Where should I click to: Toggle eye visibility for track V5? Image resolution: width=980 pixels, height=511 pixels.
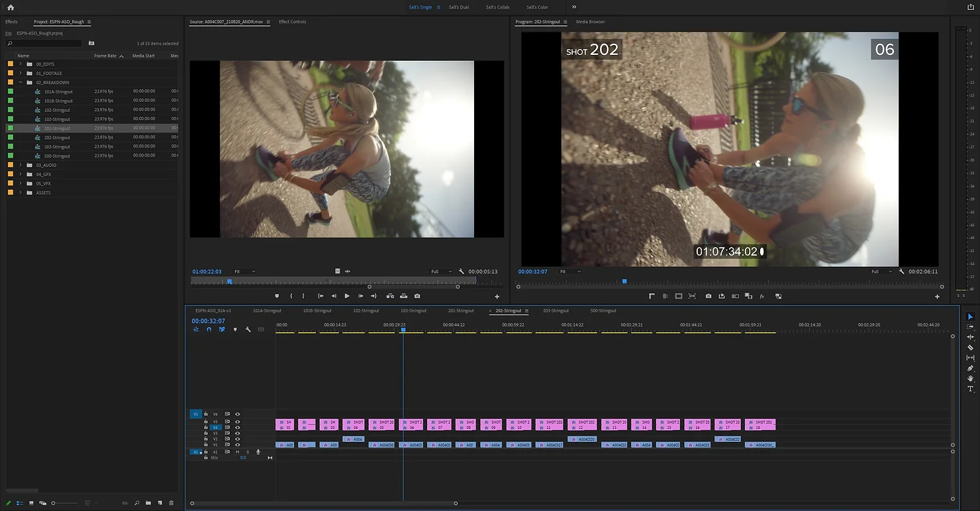tap(238, 422)
